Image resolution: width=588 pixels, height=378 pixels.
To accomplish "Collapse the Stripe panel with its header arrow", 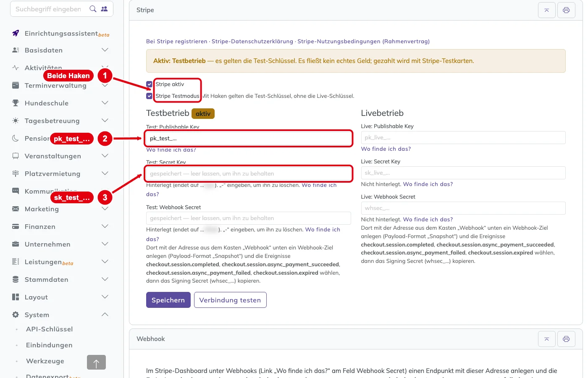I will tap(547, 10).
